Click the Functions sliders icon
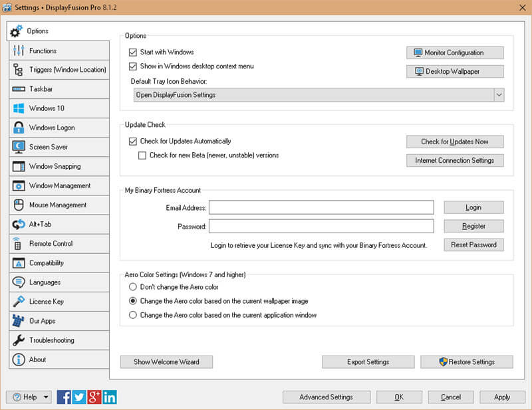532x410 pixels. (19, 51)
